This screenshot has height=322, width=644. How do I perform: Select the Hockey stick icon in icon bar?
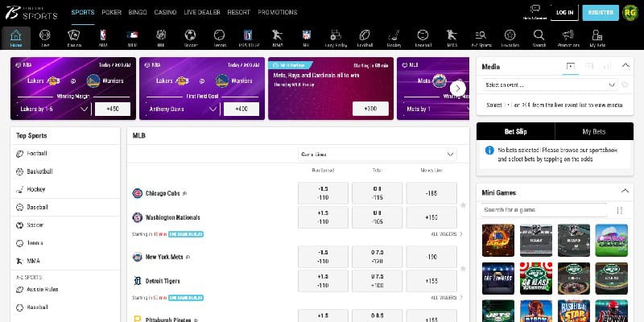tap(394, 38)
